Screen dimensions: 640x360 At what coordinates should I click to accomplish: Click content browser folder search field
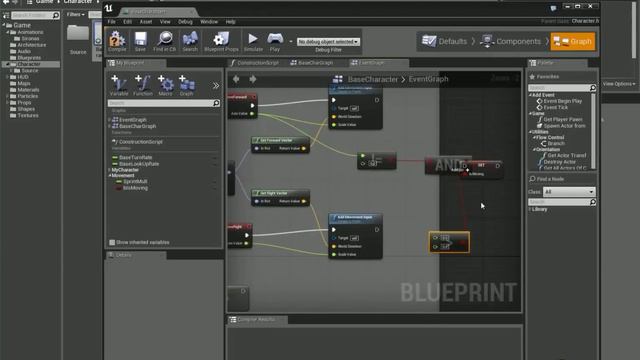click(32, 15)
